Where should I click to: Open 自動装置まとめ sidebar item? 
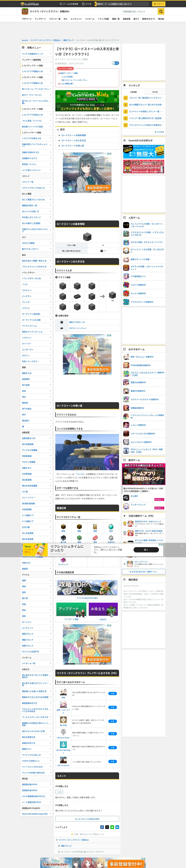pyautogui.click(x=37, y=438)
